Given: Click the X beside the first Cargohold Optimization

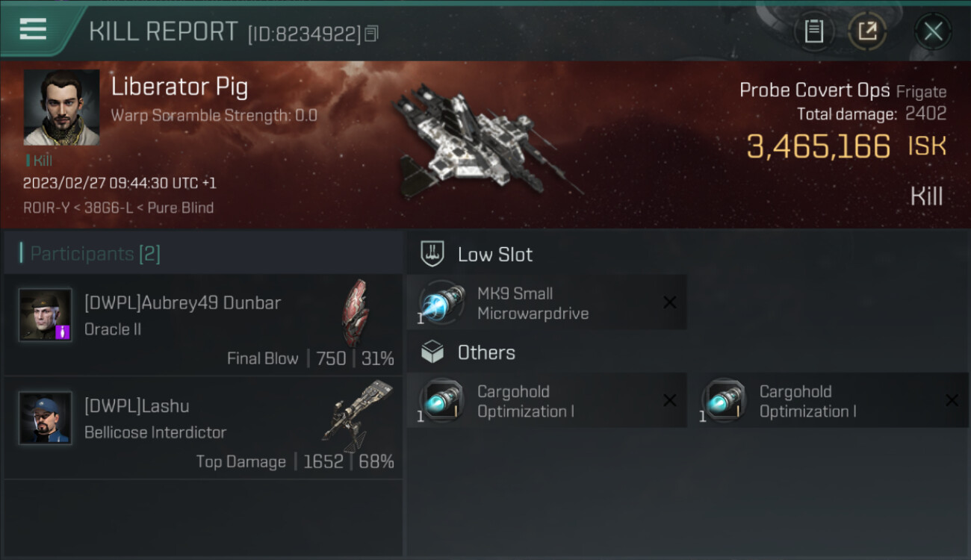Looking at the screenshot, I should point(670,401).
